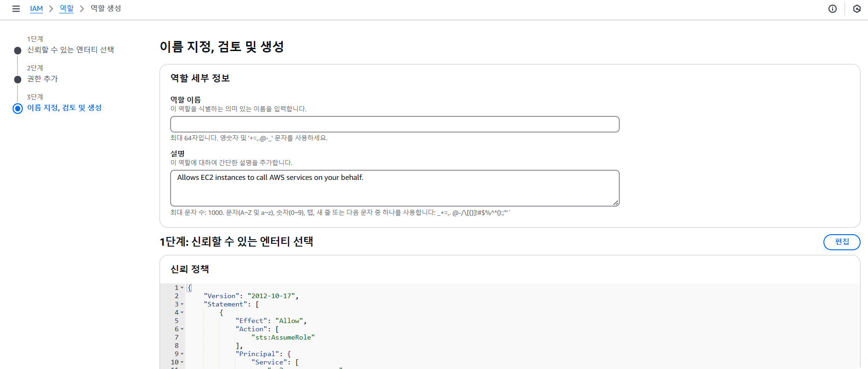Select step 1 신뢰할 수 있는 엔터티 선택
The image size is (868, 369).
70,50
